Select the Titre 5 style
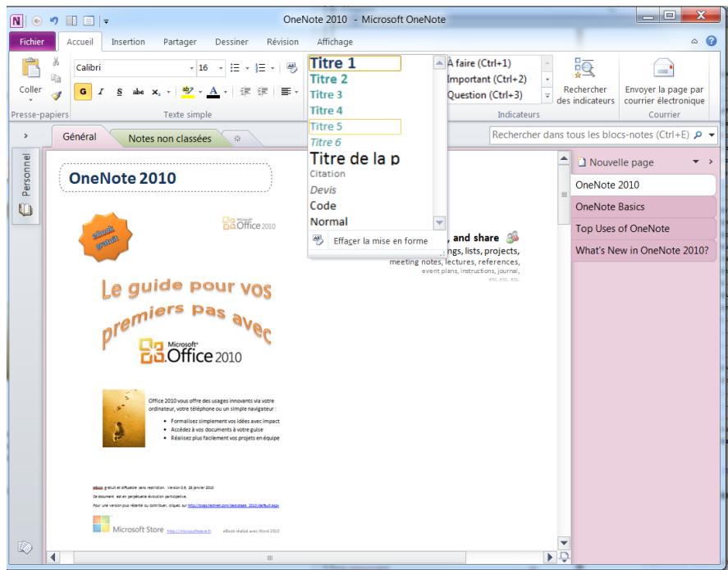The width and height of the screenshot is (728, 570). click(x=355, y=126)
